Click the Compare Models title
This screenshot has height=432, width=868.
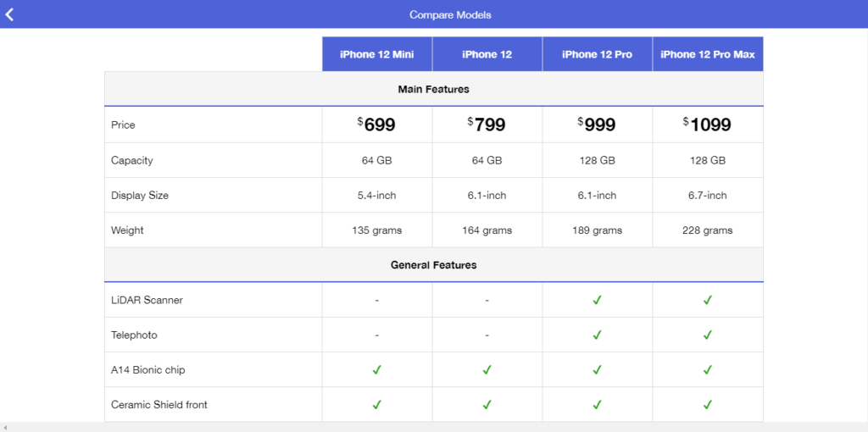[x=450, y=15]
